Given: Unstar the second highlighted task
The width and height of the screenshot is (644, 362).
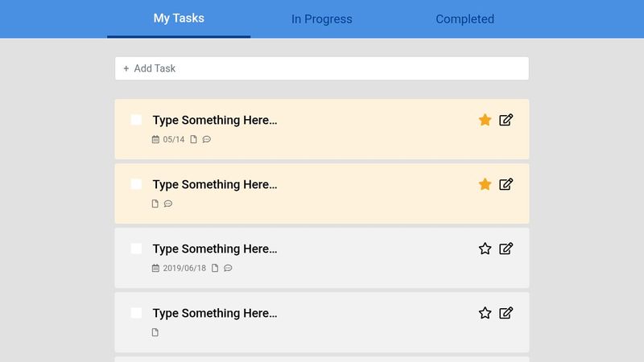Looking at the screenshot, I should click(485, 184).
